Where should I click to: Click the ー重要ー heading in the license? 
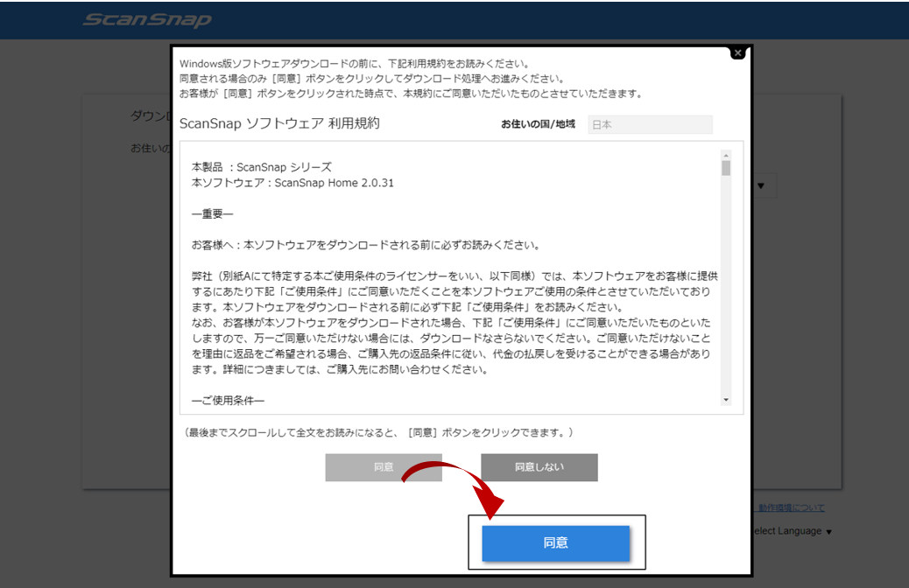213,214
